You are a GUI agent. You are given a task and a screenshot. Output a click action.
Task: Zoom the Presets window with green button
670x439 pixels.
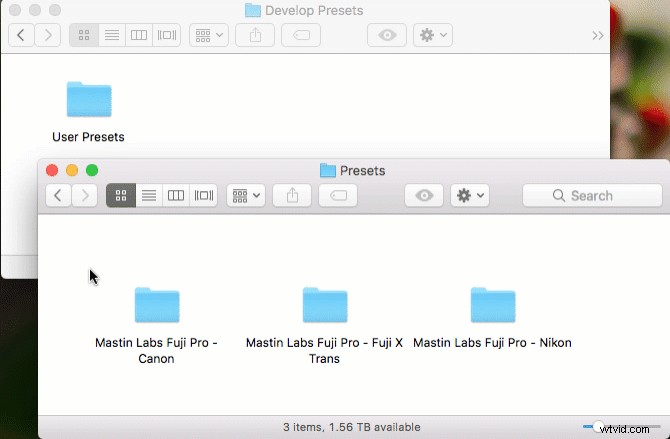tap(92, 170)
